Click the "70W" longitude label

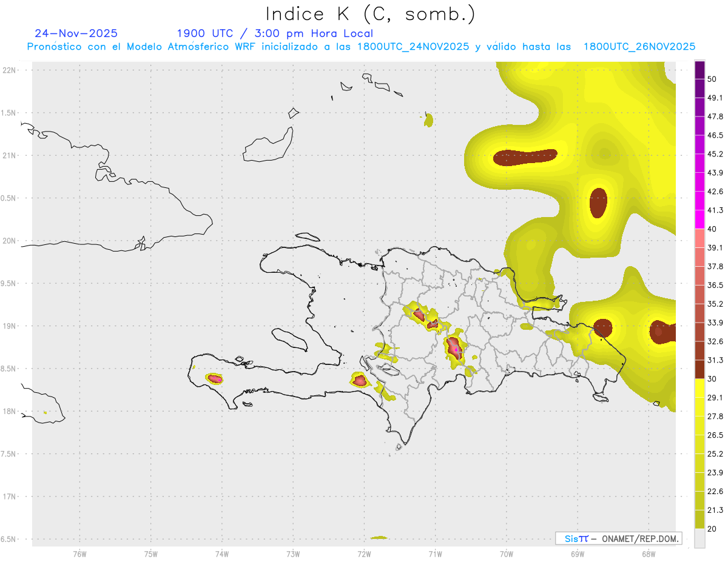[507, 554]
